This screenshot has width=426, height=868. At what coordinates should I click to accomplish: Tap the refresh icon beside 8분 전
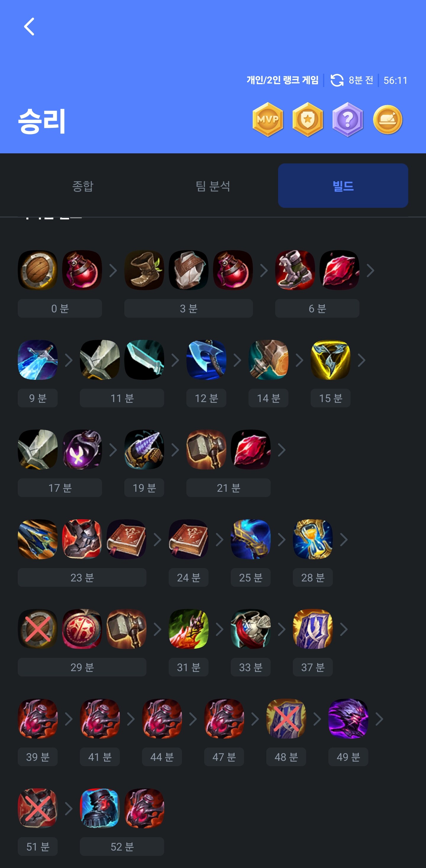point(337,80)
